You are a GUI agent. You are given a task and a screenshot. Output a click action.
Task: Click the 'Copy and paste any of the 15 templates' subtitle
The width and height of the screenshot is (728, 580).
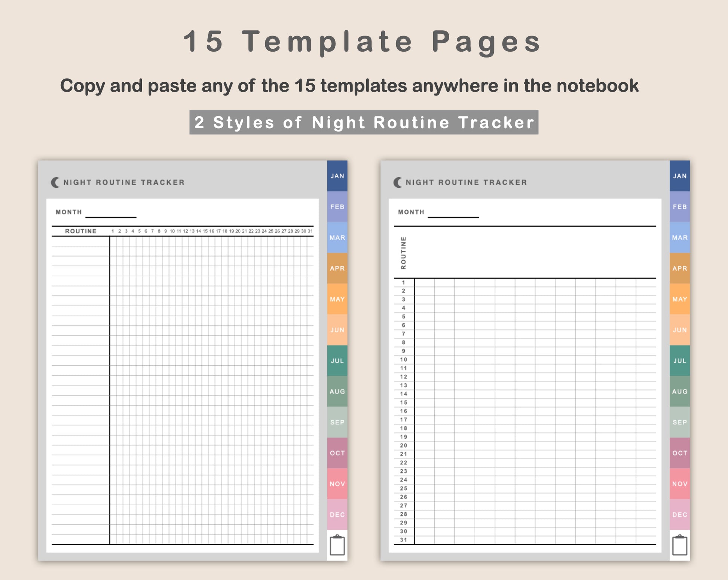[349, 86]
